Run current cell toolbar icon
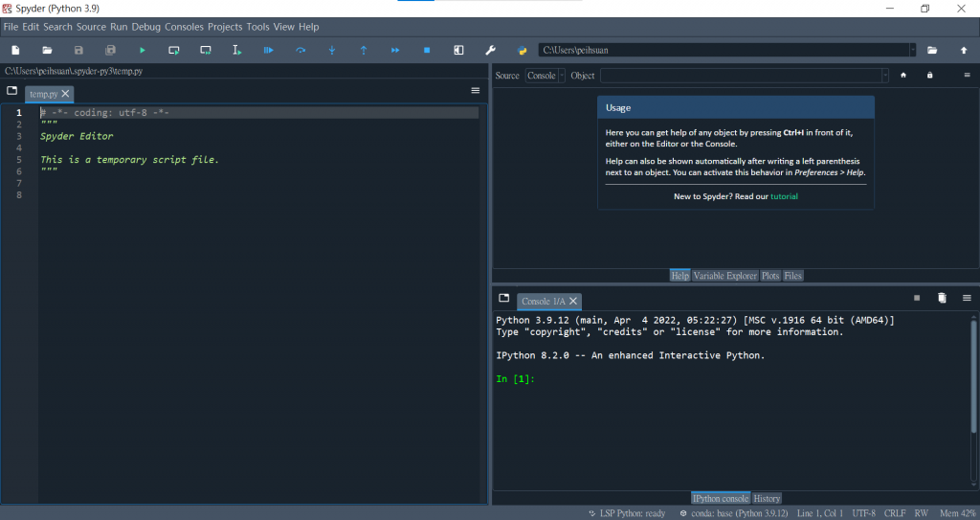This screenshot has height=520, width=980. pos(174,50)
